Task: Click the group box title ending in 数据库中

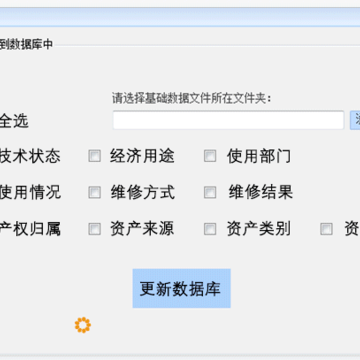Action: pyautogui.click(x=26, y=44)
